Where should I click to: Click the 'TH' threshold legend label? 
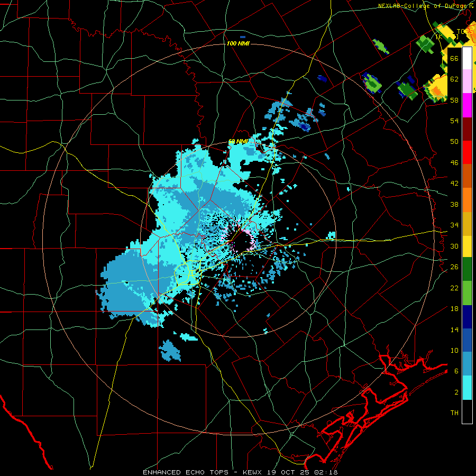point(454,413)
